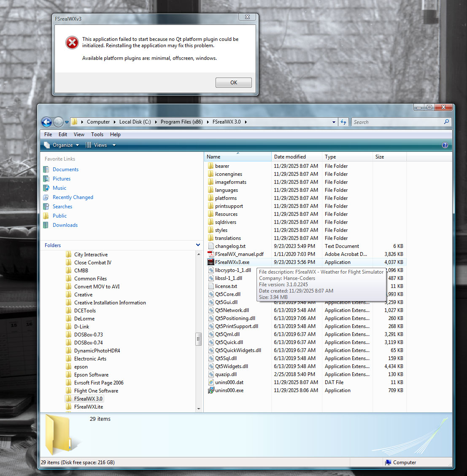Select FSrealWXLite in the folder tree
The height and width of the screenshot is (476, 467).
click(89, 407)
